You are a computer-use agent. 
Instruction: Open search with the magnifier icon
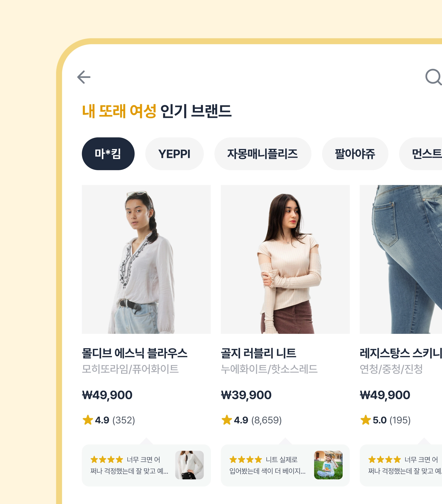pyautogui.click(x=434, y=77)
